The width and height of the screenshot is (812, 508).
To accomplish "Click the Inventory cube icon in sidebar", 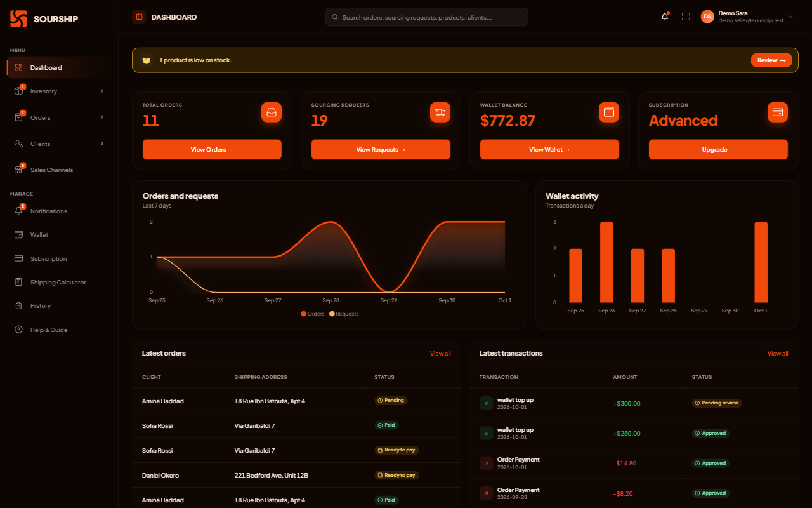I will pos(18,91).
